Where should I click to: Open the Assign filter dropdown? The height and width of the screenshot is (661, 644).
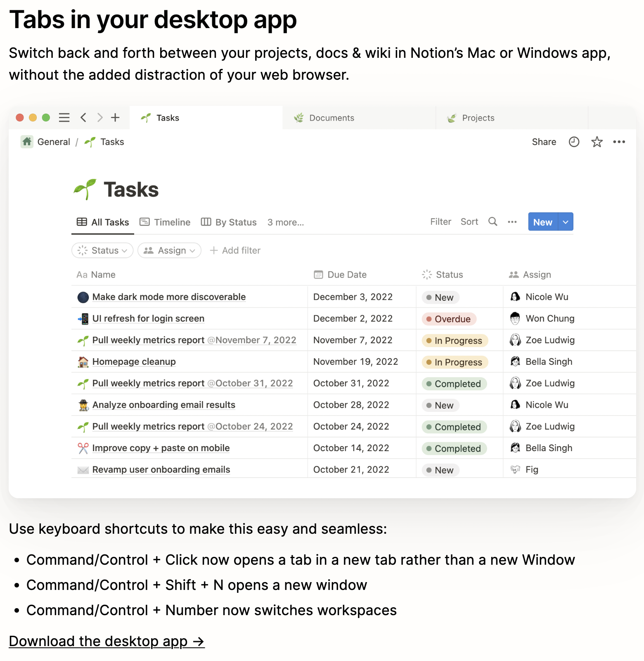169,250
